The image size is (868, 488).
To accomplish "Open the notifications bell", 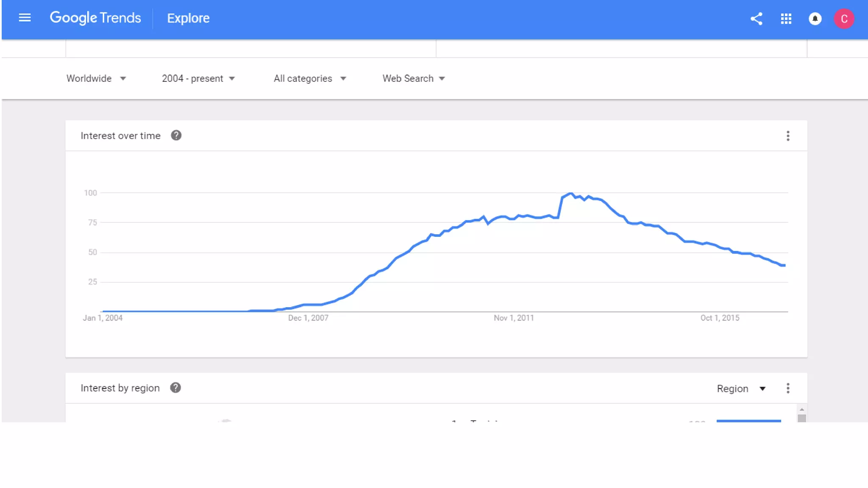I will click(815, 19).
